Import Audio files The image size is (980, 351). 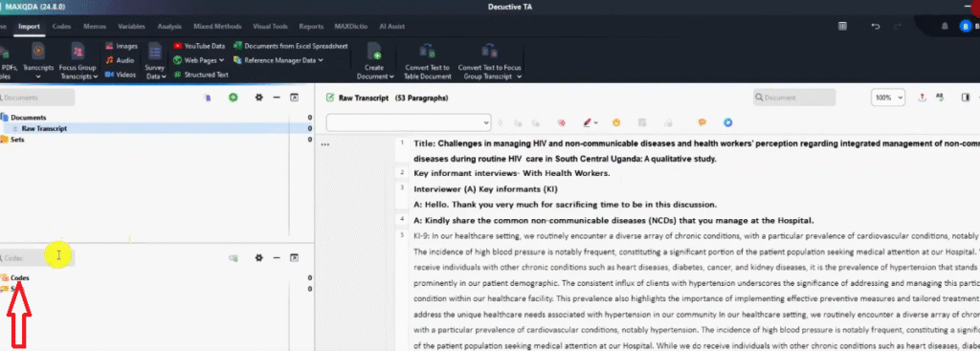tap(120, 60)
